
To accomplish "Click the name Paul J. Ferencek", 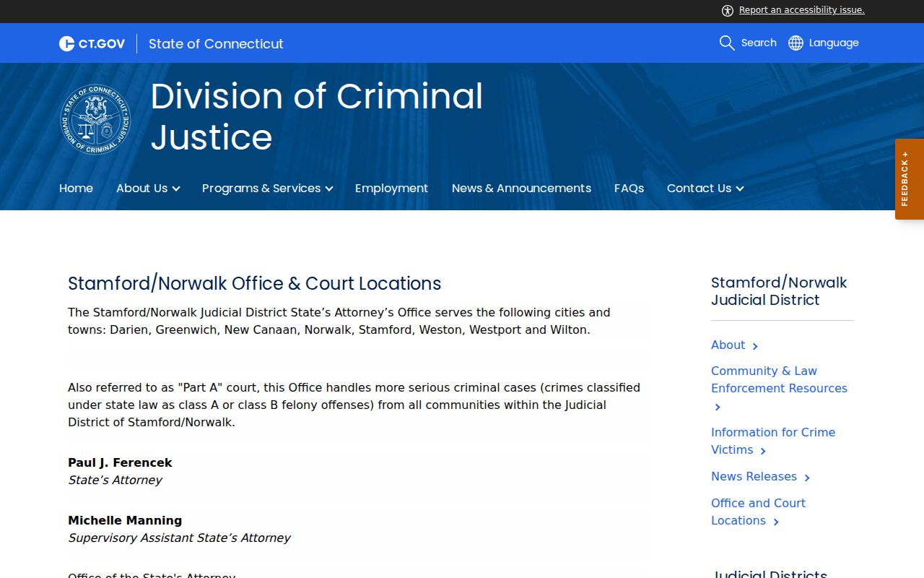I will pyautogui.click(x=120, y=462).
